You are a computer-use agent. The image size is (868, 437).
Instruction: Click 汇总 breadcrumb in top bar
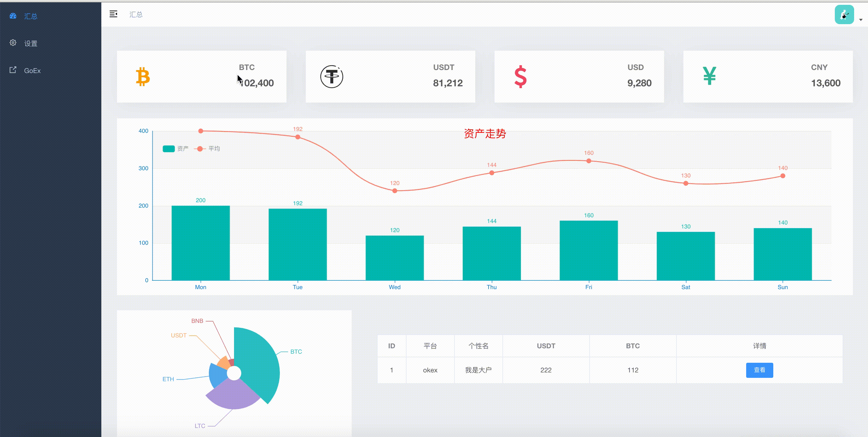pos(136,14)
